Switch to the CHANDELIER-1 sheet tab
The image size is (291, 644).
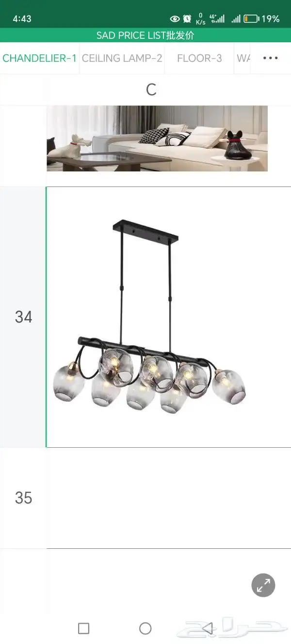click(x=40, y=58)
